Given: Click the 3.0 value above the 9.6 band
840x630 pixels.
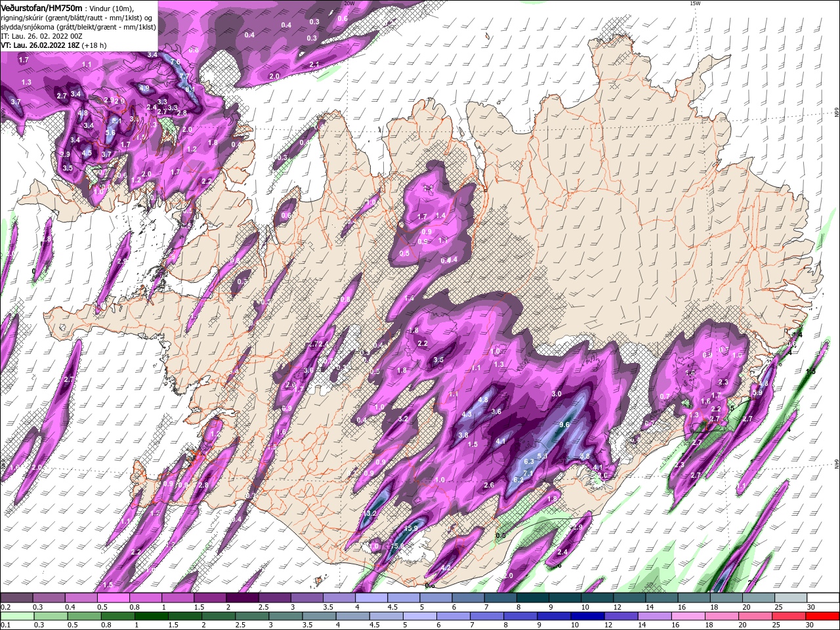Looking at the screenshot, I should point(556,394).
